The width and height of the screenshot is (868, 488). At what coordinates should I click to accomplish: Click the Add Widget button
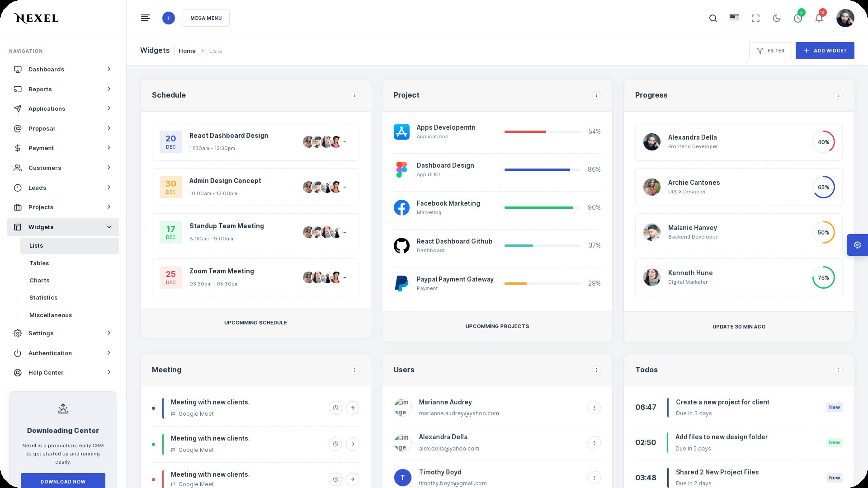coord(825,51)
